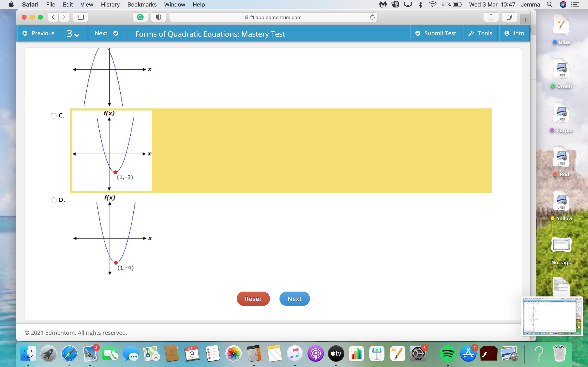Toggle the Safari sidebar button

(80, 17)
